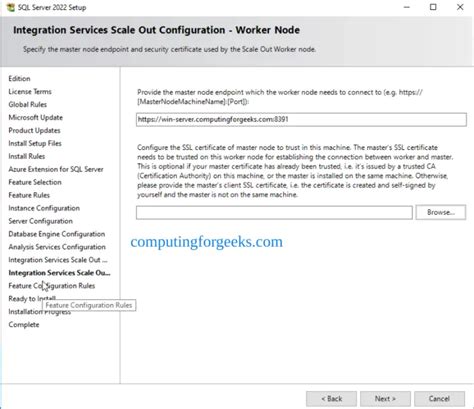Click the SQL Server Setup title bar icon

11,7
